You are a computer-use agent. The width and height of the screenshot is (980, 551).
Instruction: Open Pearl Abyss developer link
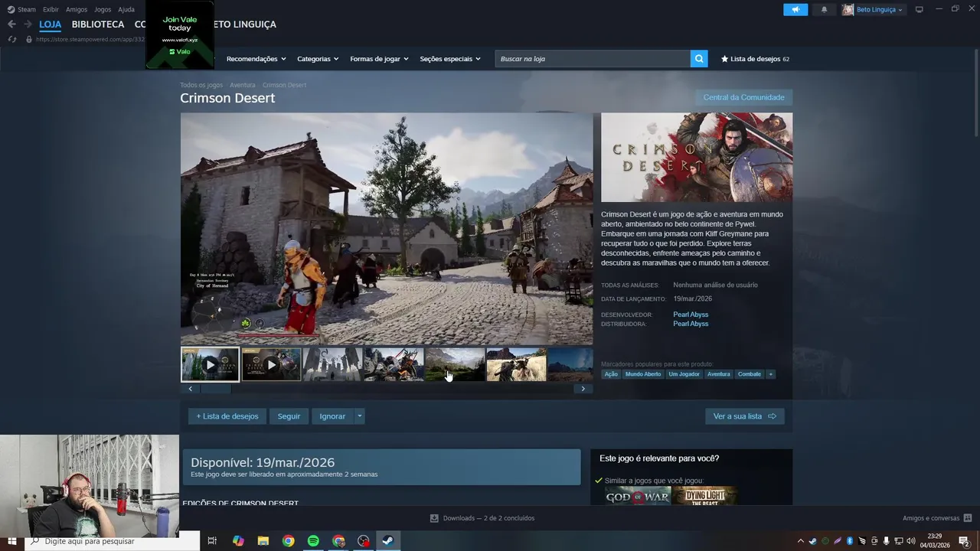(x=691, y=315)
